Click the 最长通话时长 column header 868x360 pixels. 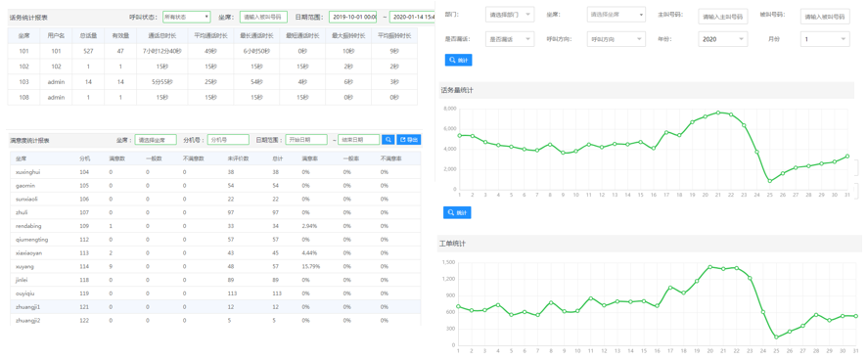click(x=256, y=36)
